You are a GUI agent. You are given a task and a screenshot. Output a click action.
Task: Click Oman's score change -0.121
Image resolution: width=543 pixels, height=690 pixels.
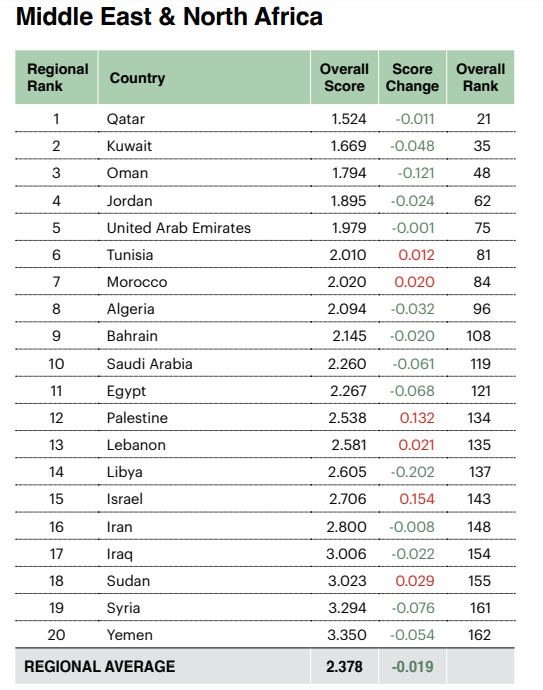pyautogui.click(x=416, y=173)
